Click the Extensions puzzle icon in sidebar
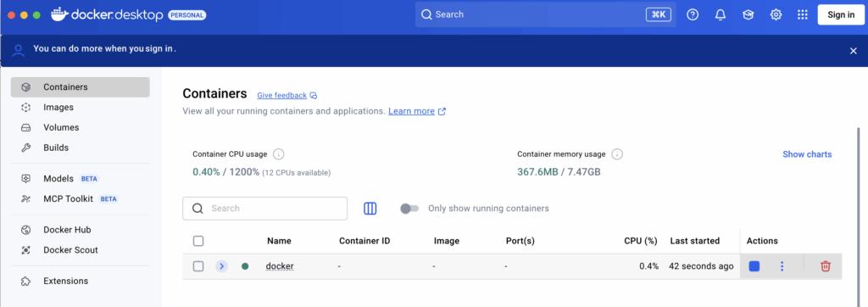Image resolution: width=868 pixels, height=307 pixels. point(25,281)
